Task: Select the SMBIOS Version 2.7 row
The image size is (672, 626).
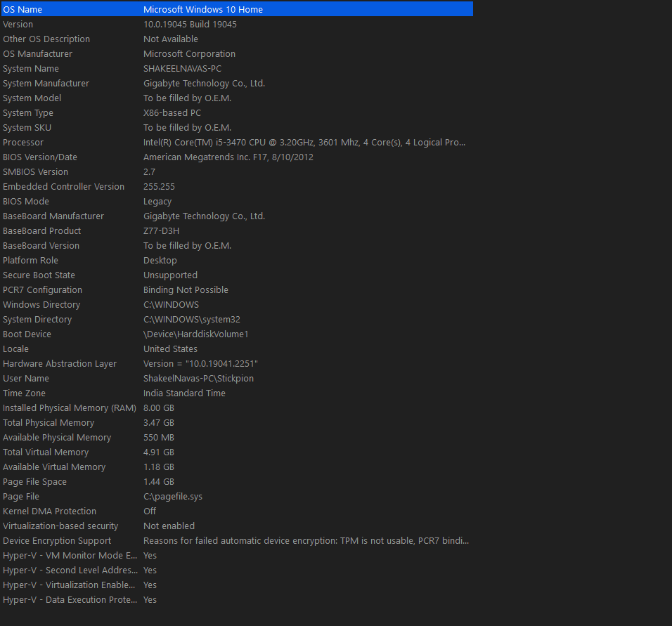Action: pos(237,171)
